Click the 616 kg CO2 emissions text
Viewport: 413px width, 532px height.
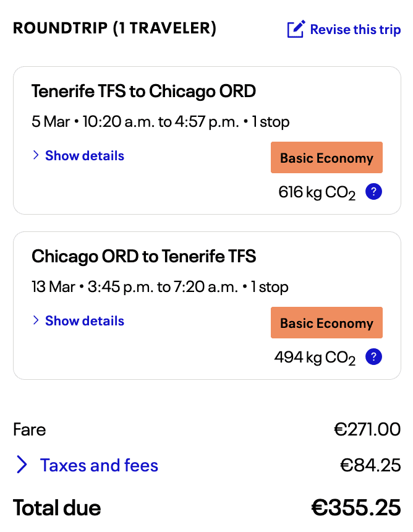pos(317,192)
